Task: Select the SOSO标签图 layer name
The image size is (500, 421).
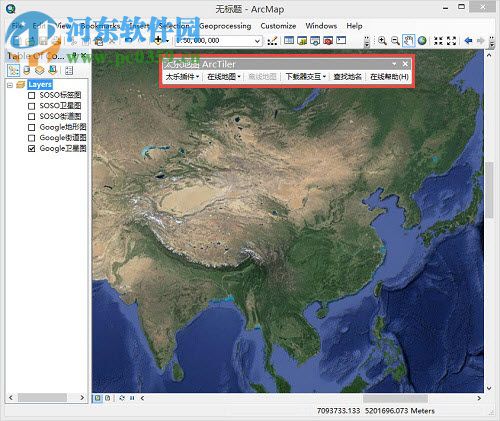Action: click(60, 95)
